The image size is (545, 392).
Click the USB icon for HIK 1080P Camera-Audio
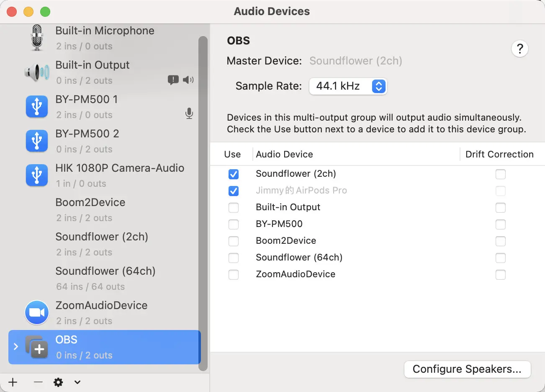tap(37, 175)
